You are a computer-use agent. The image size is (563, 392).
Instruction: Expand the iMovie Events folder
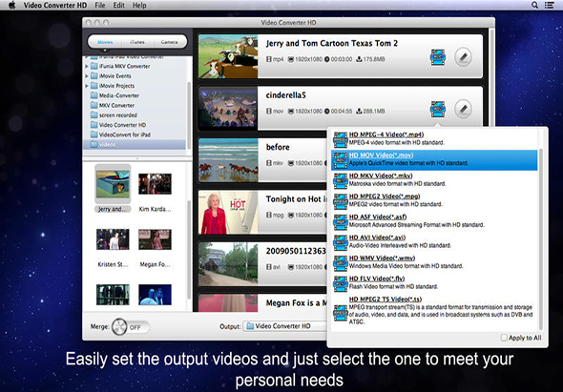87,76
